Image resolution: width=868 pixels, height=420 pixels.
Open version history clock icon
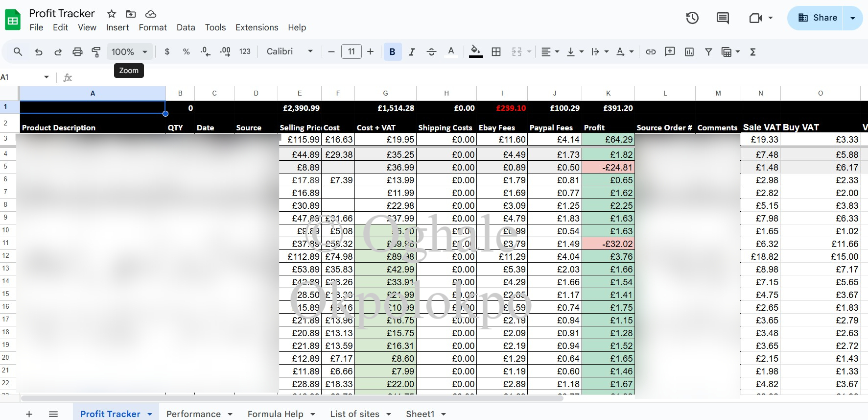(692, 18)
